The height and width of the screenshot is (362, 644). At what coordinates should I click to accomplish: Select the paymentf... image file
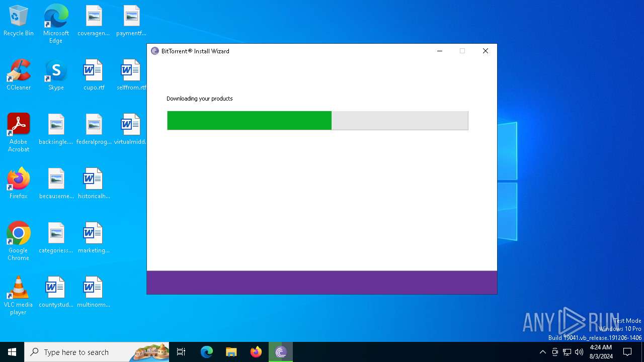click(x=131, y=21)
